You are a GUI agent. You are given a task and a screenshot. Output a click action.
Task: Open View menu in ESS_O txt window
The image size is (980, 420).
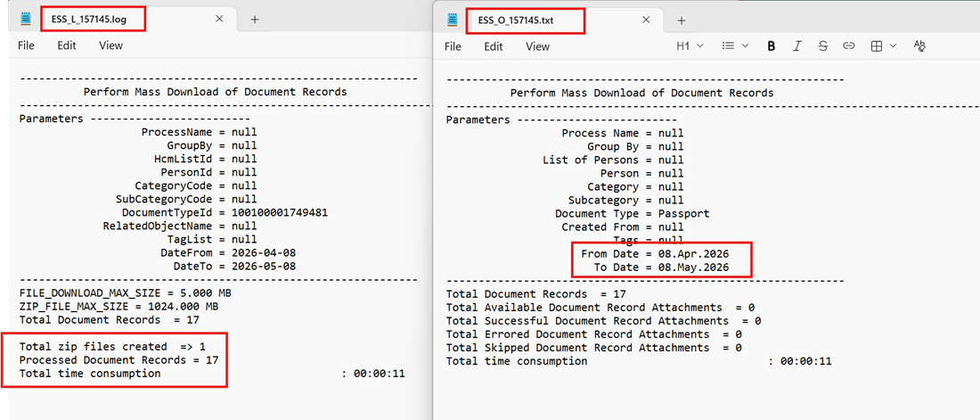pos(537,46)
